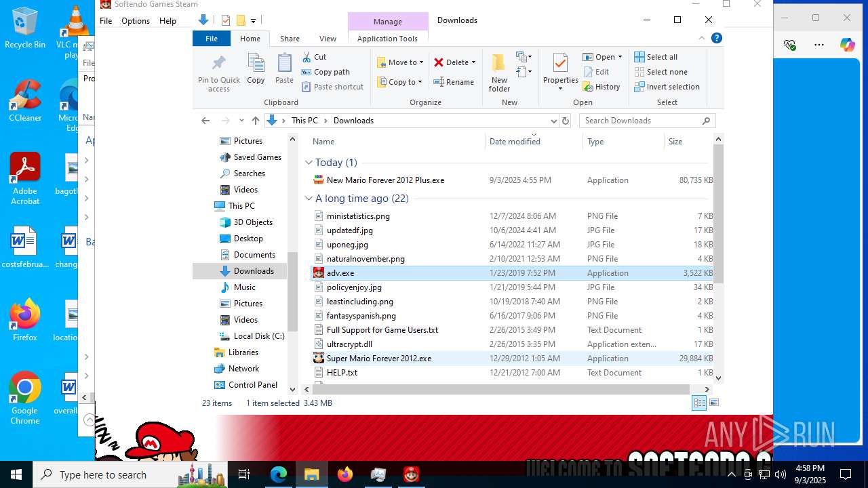
Task: Open Recycle Bin desktop icon
Action: 25,28
